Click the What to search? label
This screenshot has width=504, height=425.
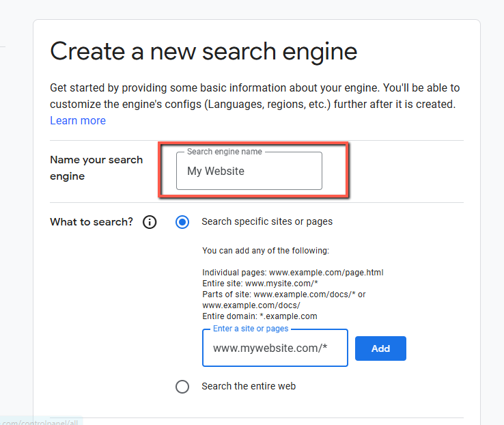click(92, 222)
